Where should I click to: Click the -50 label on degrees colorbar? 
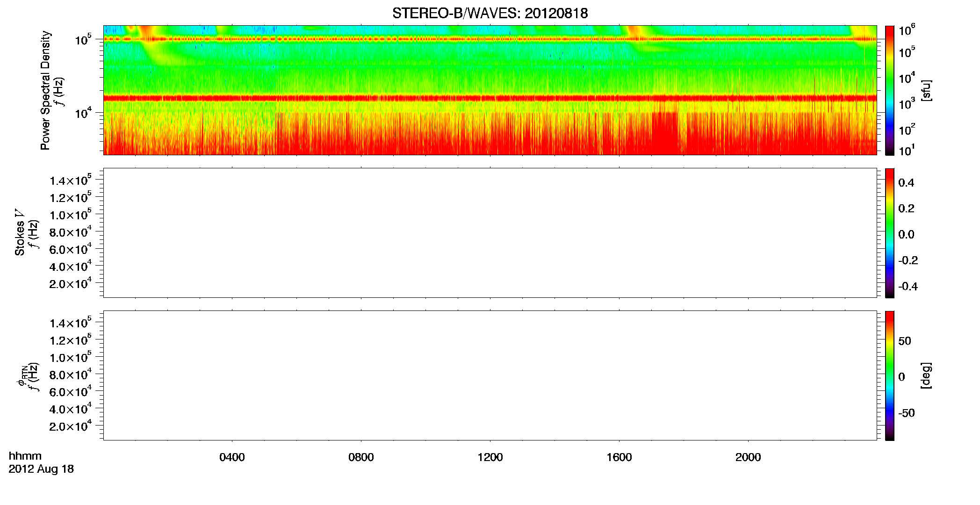pos(907,413)
